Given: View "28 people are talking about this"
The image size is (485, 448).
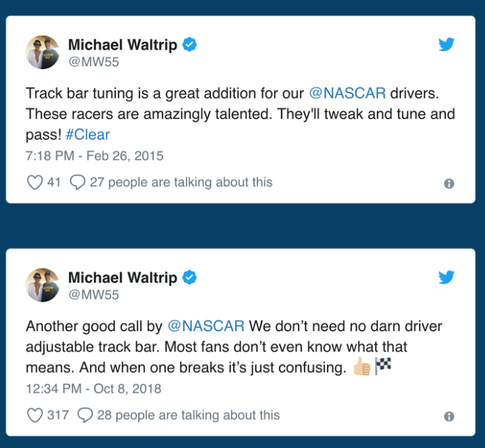Looking at the screenshot, I should (x=188, y=415).
